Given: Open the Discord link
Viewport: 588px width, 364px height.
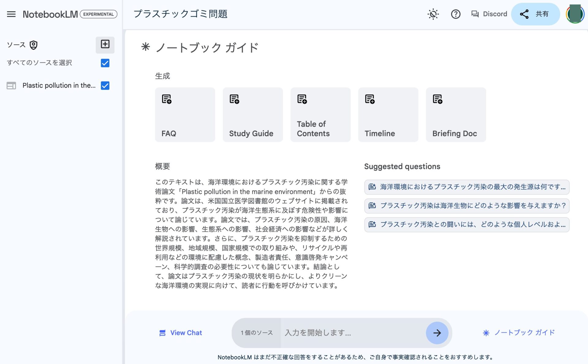Looking at the screenshot, I should tap(489, 14).
